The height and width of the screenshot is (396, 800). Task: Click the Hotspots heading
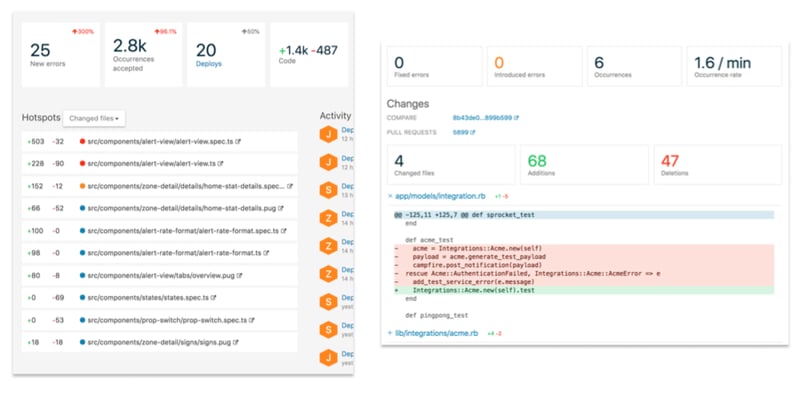41,117
